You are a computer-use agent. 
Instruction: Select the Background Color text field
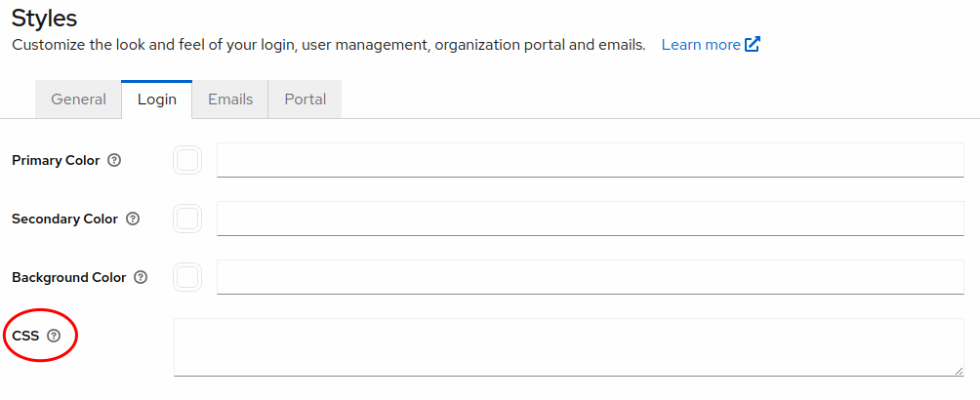[x=590, y=277]
